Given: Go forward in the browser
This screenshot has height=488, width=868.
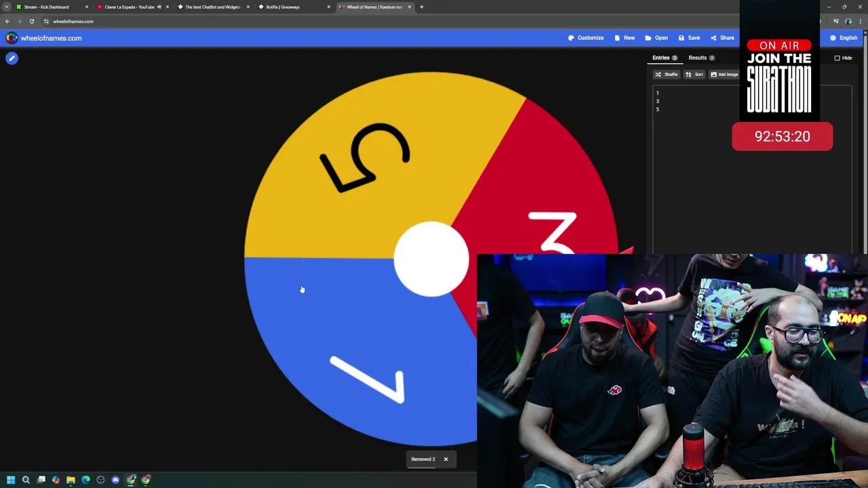Looking at the screenshot, I should (20, 21).
